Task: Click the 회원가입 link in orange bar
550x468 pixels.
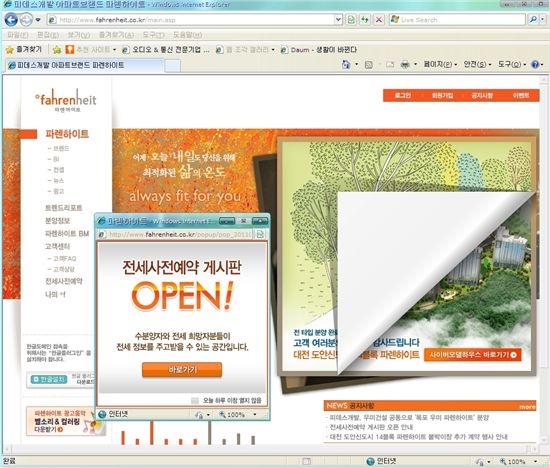Action: click(442, 95)
